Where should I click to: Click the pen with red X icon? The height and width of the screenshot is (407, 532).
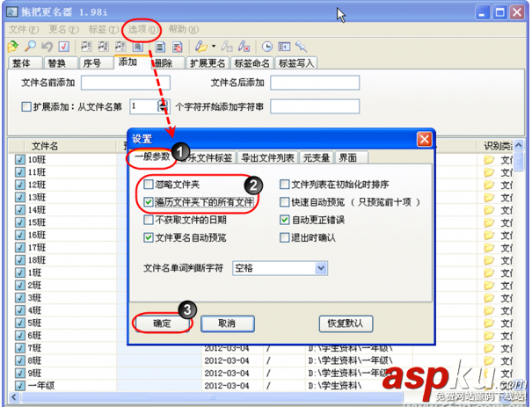[x=244, y=47]
